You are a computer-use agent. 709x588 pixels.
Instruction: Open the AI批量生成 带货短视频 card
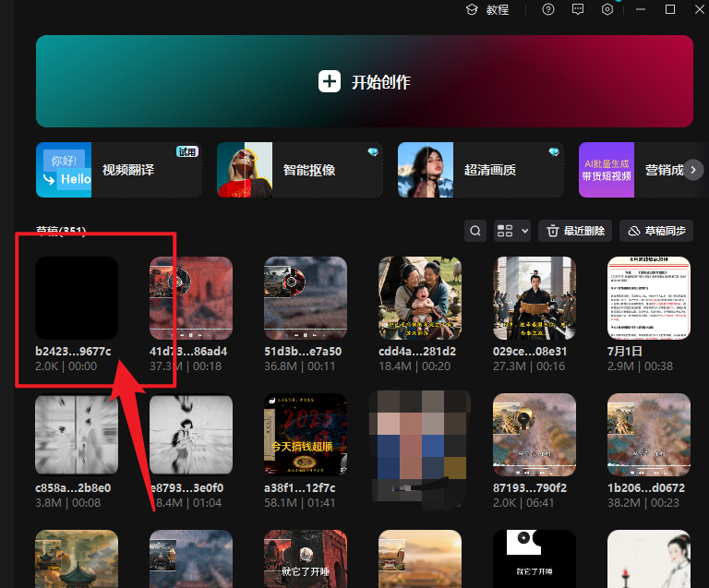click(x=607, y=170)
